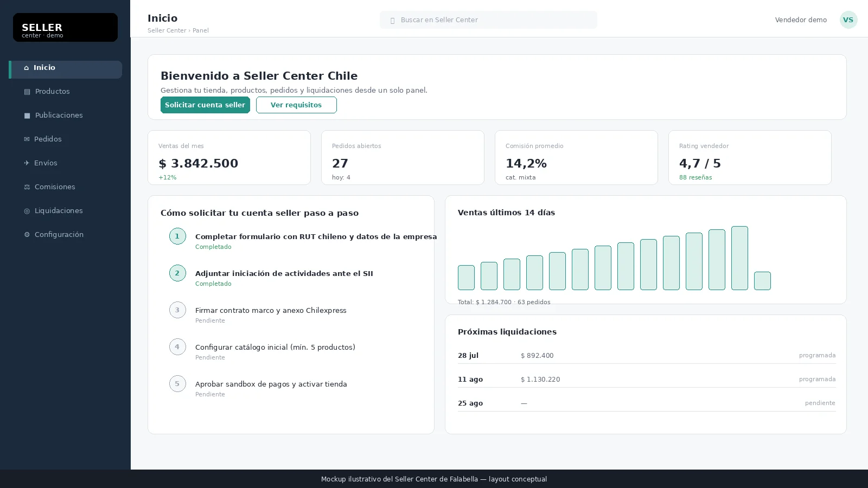This screenshot has width=868, height=488.
Task: Open the Pedidos abiertos card
Action: coord(403,158)
